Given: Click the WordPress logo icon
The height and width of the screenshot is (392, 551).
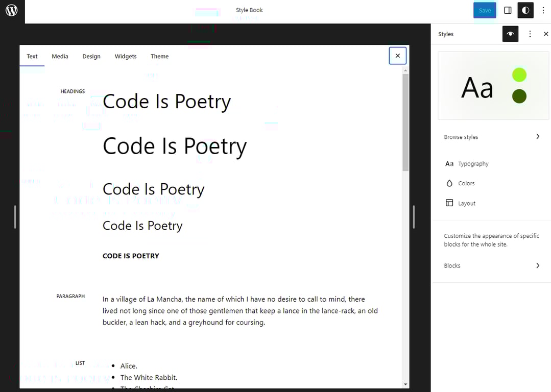Looking at the screenshot, I should coord(11,10).
